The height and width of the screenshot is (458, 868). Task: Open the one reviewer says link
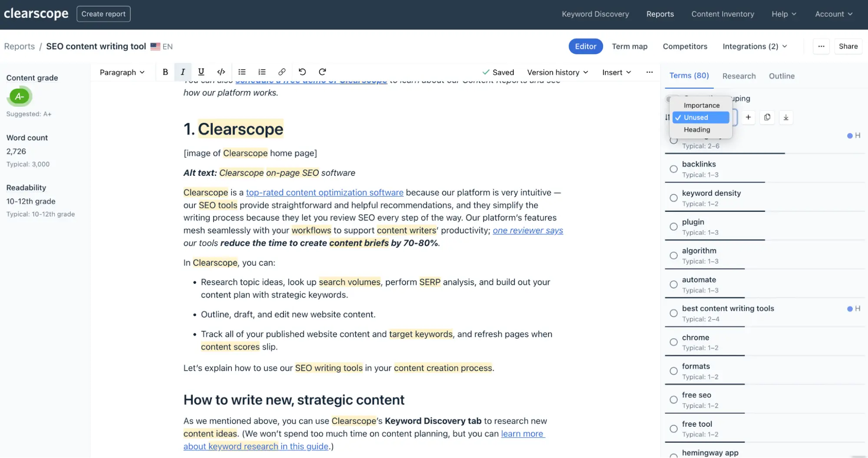click(528, 231)
